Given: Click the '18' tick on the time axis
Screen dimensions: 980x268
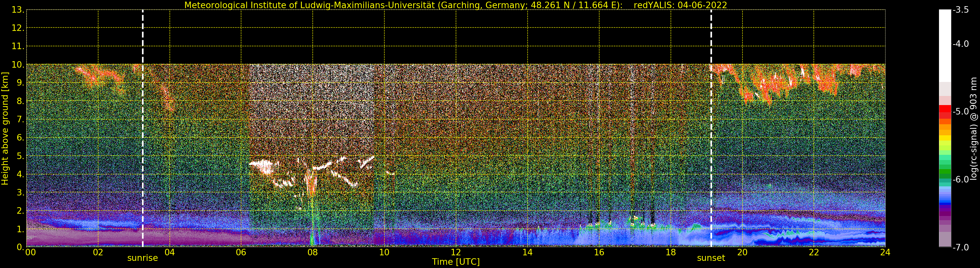Looking at the screenshot, I should tap(671, 252).
